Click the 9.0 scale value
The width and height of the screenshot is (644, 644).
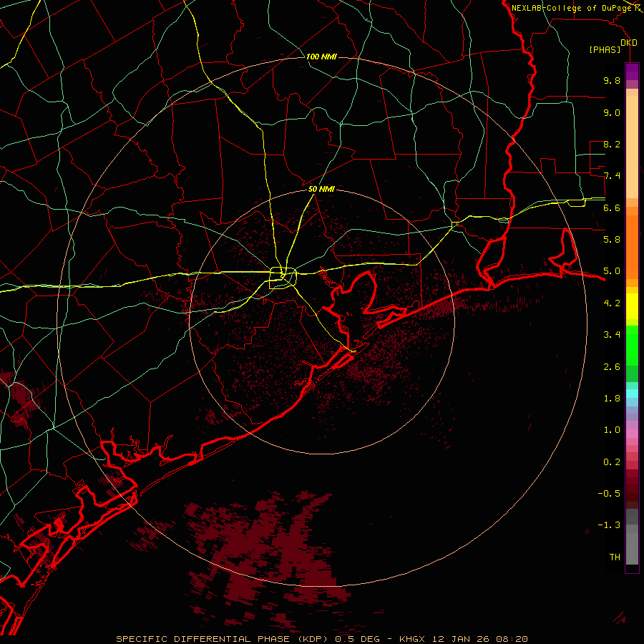(612, 112)
